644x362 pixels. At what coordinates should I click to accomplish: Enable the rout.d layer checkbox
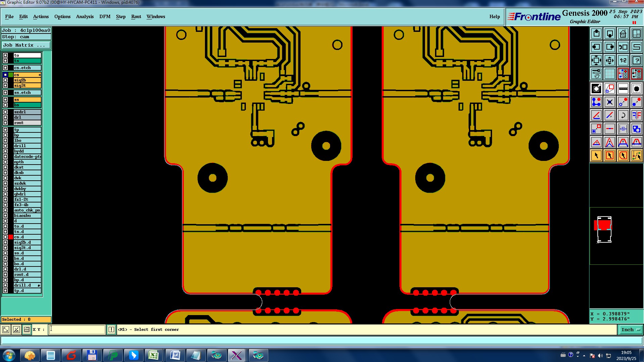coord(5,275)
